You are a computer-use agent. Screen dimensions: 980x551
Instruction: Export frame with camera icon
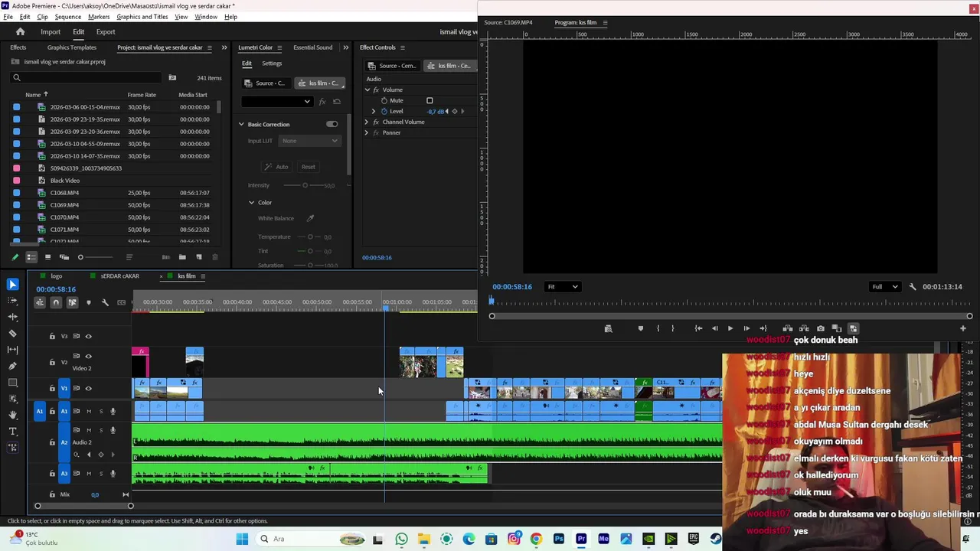point(821,328)
